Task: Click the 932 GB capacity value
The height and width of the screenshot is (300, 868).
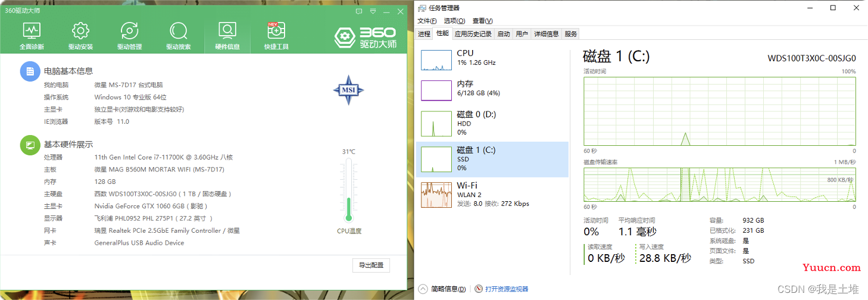Action: 753,220
